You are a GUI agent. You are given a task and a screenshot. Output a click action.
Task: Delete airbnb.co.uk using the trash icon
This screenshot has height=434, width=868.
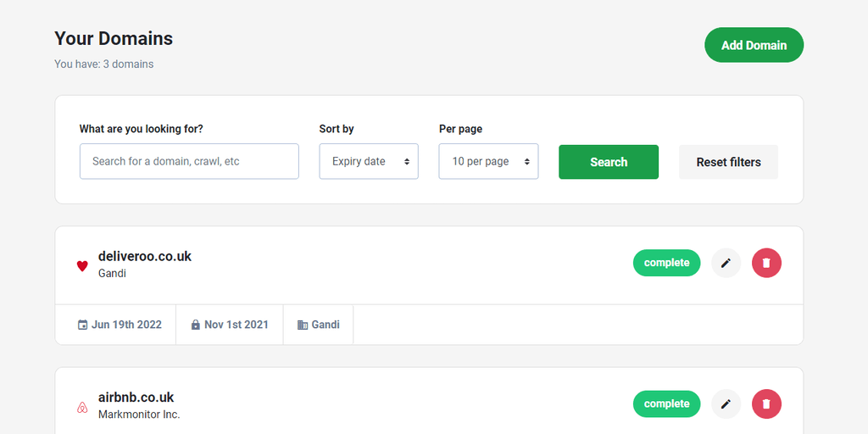tap(766, 404)
